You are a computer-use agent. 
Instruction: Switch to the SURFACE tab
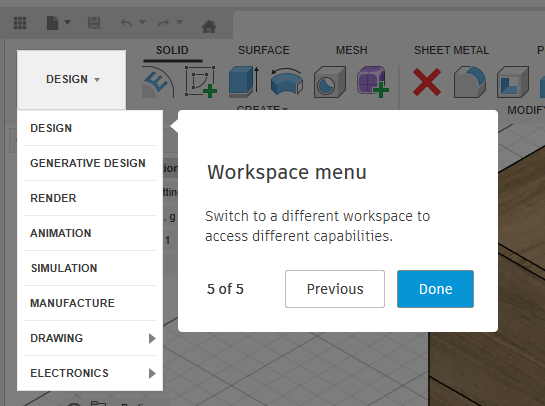click(x=264, y=50)
